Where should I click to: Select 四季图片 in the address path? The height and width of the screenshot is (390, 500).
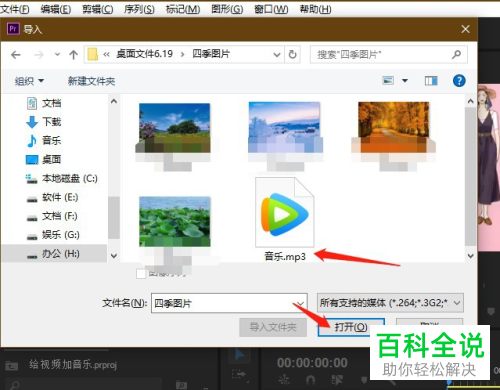click(x=211, y=54)
